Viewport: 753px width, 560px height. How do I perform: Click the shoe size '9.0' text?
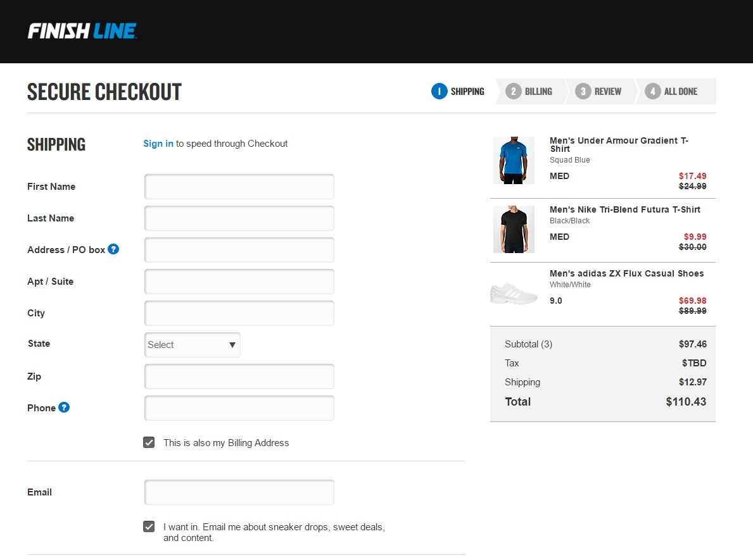tap(555, 301)
